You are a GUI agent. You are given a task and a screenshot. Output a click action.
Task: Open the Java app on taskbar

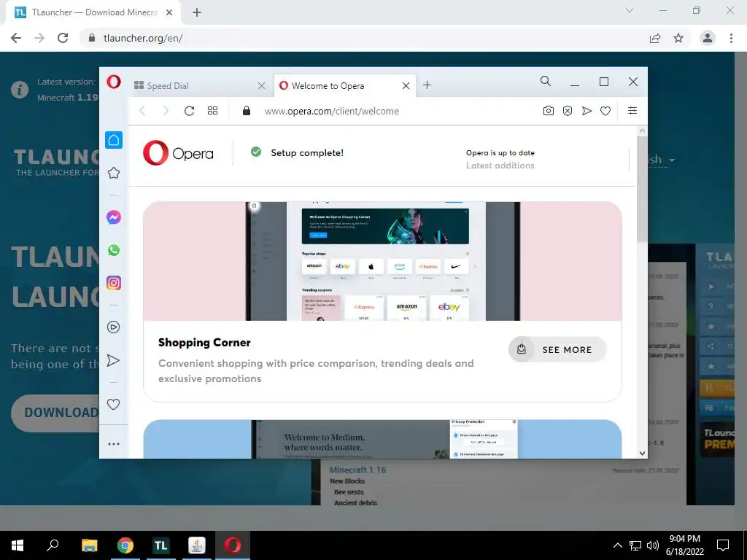pyautogui.click(x=196, y=545)
